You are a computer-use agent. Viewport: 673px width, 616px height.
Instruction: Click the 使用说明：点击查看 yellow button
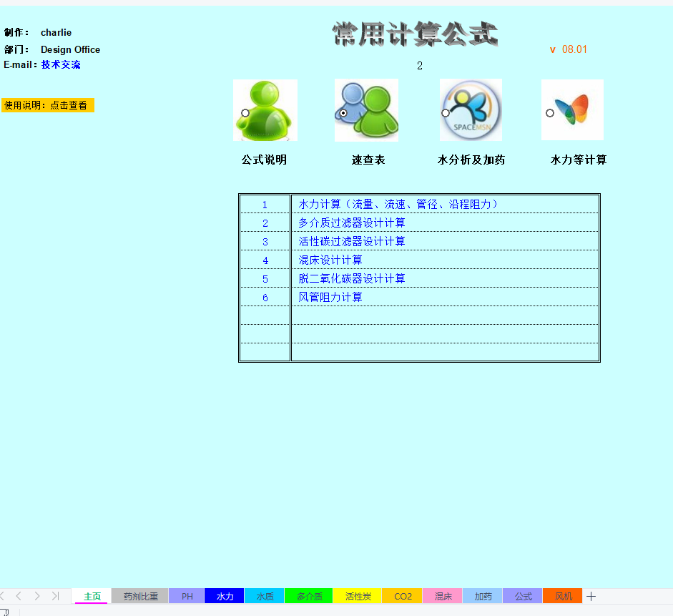48,105
